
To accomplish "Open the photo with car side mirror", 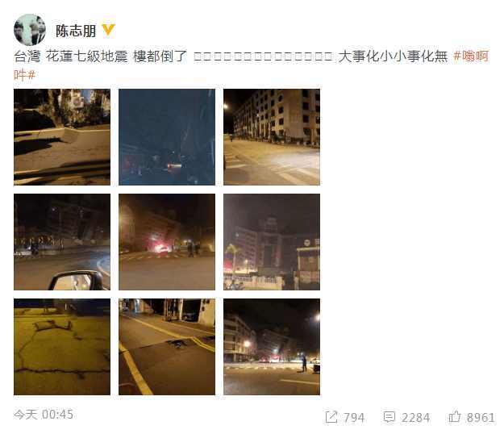I will pos(62,242).
